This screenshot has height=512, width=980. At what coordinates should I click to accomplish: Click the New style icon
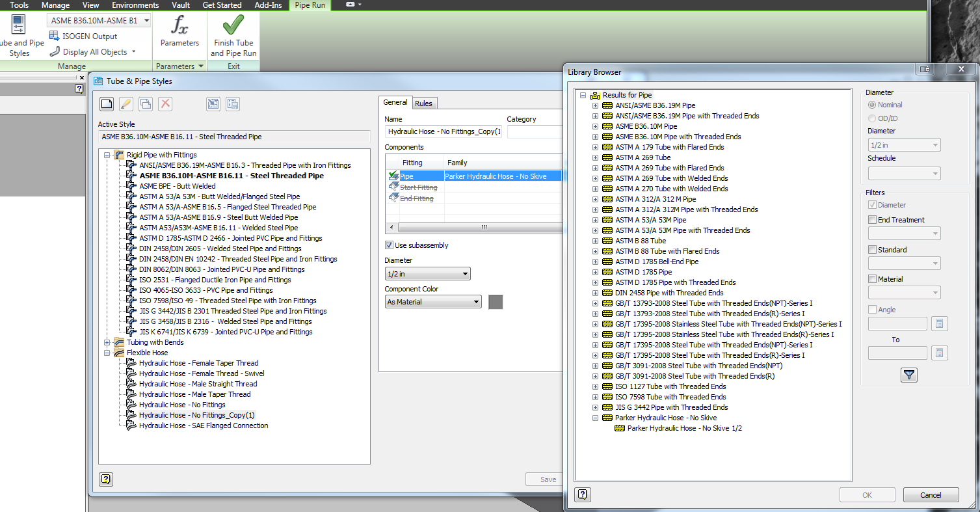[107, 103]
